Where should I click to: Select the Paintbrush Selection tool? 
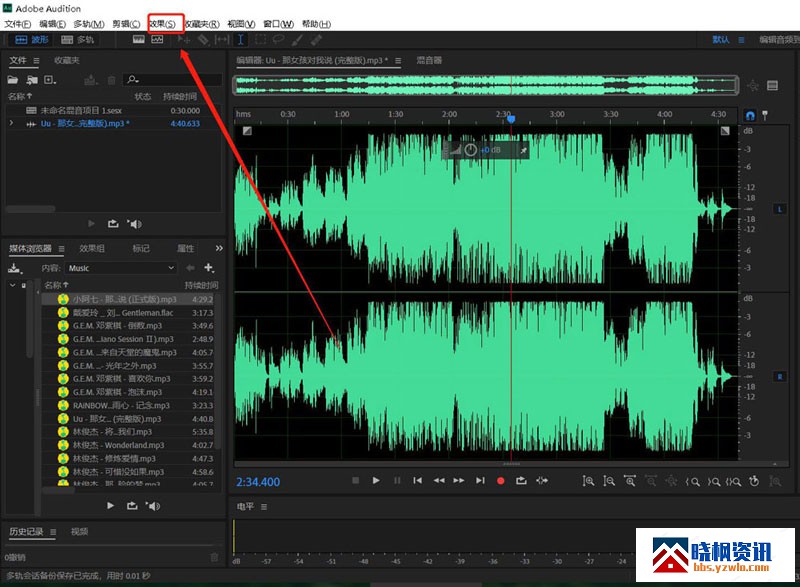pyautogui.click(x=297, y=40)
